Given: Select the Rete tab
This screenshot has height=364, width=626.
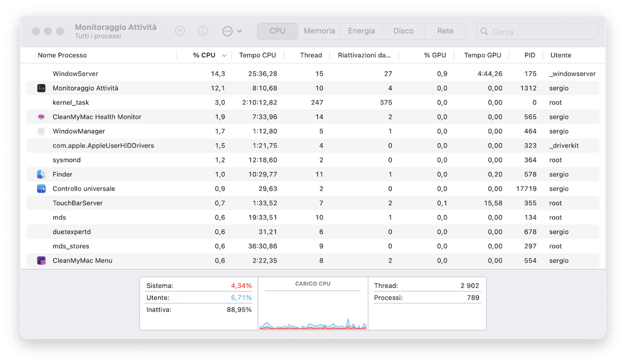Looking at the screenshot, I should (445, 31).
